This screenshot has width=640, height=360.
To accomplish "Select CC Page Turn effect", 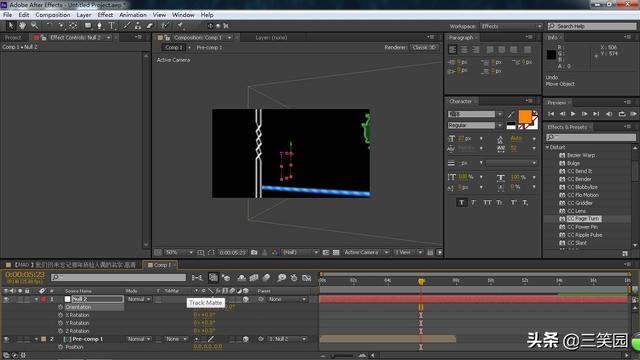I will [x=584, y=219].
